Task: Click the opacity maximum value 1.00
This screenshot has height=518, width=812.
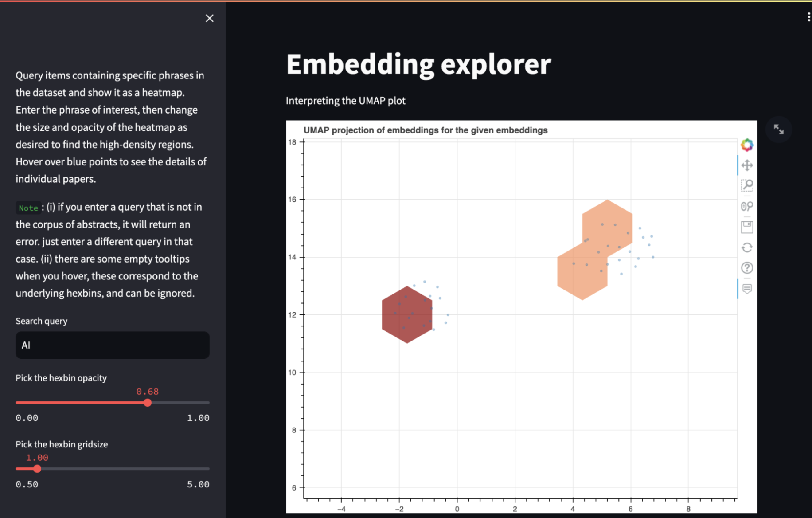Action: [198, 418]
